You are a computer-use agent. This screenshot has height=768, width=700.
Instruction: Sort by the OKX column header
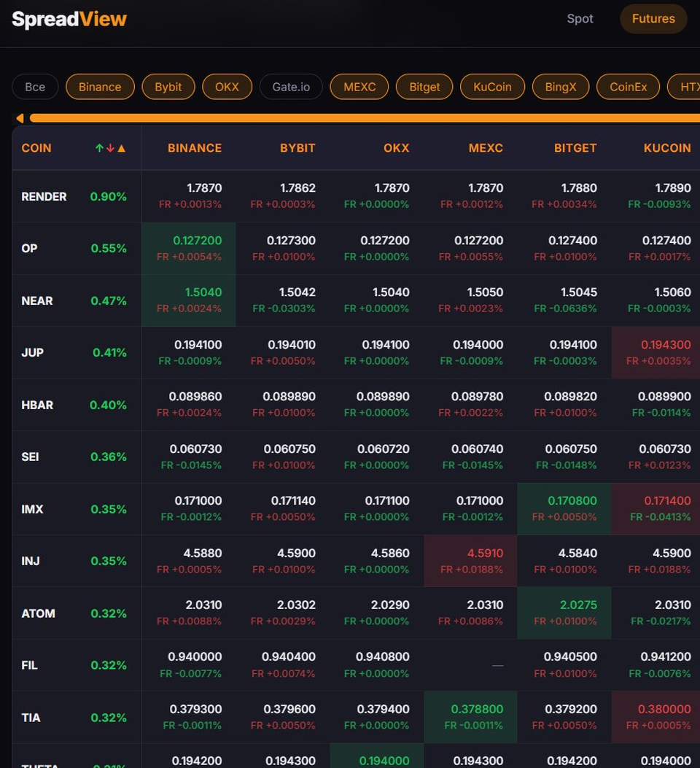[x=396, y=148]
